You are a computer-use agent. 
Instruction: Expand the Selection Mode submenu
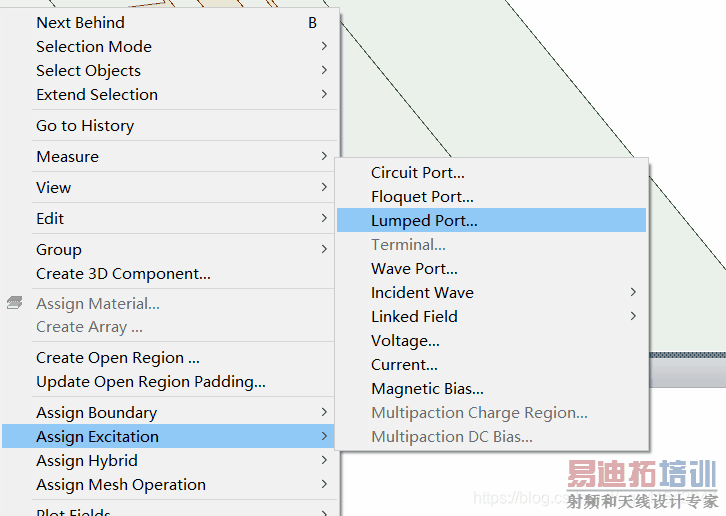[x=324, y=47]
